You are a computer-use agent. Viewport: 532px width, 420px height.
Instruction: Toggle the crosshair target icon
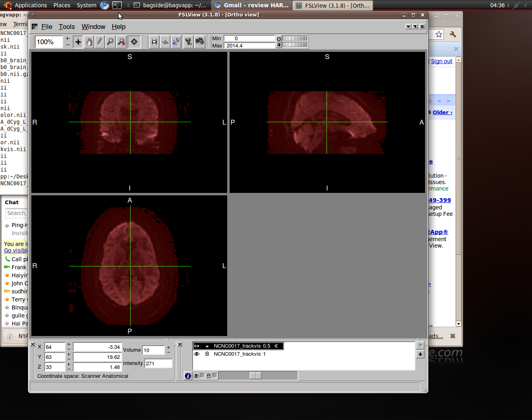[134, 42]
